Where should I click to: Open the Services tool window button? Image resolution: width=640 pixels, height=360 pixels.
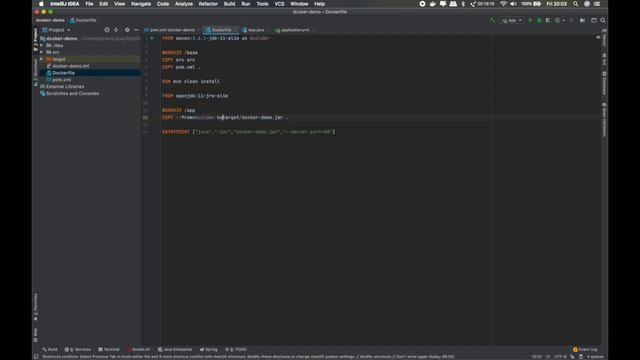tap(78, 349)
